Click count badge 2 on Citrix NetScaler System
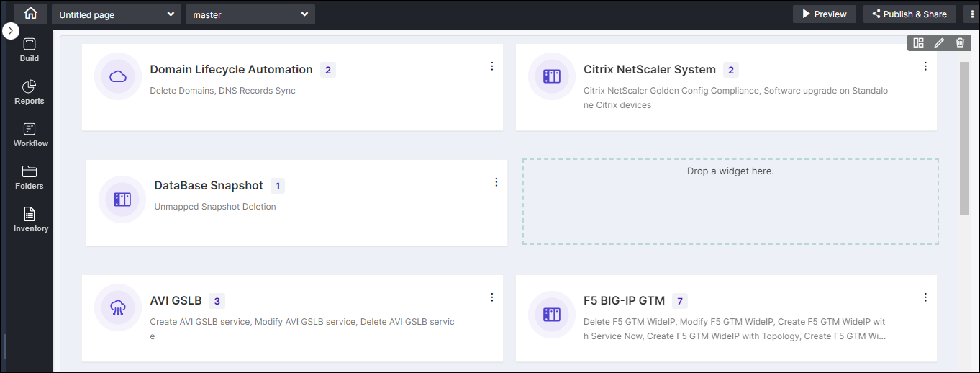The height and width of the screenshot is (373, 980). coord(731,70)
